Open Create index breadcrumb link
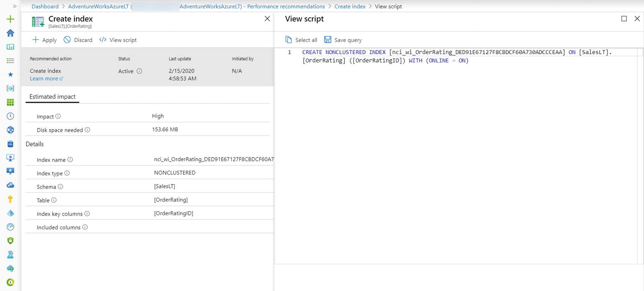Image resolution: width=644 pixels, height=291 pixels. tap(350, 6)
